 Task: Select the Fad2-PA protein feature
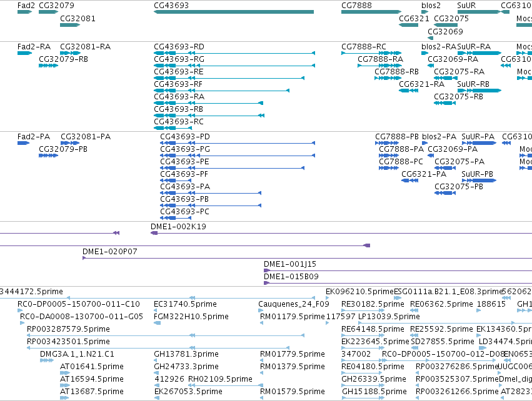23,143
